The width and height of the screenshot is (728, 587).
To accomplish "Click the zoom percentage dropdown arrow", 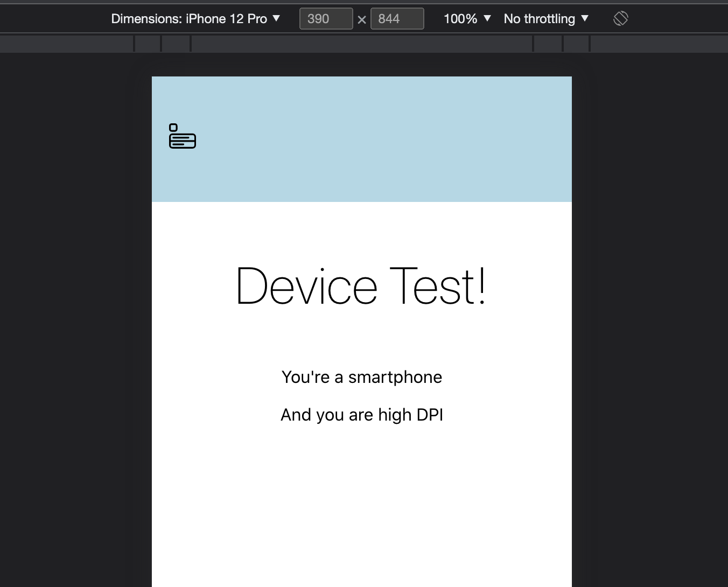I will point(487,19).
